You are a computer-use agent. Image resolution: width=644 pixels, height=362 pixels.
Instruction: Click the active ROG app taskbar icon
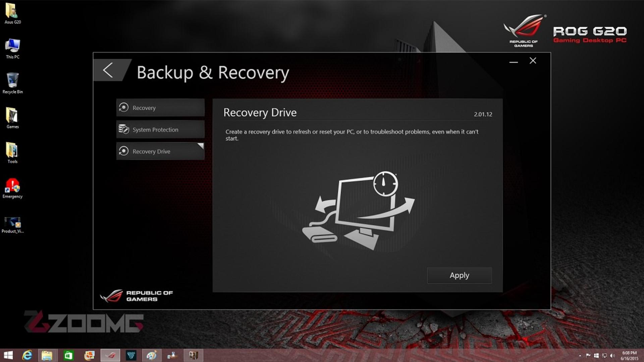point(110,355)
